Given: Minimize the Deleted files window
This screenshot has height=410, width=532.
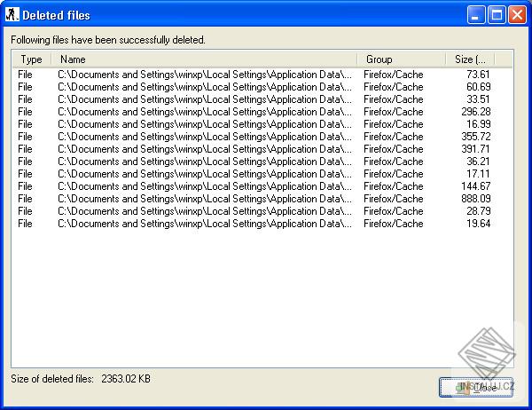Looking at the screenshot, I should (x=475, y=14).
